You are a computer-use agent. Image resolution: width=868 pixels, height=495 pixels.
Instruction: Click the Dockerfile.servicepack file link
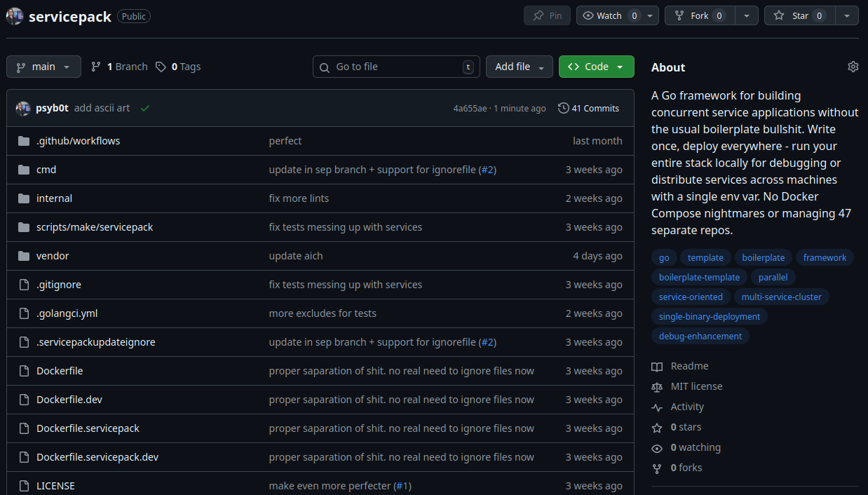[x=88, y=428]
